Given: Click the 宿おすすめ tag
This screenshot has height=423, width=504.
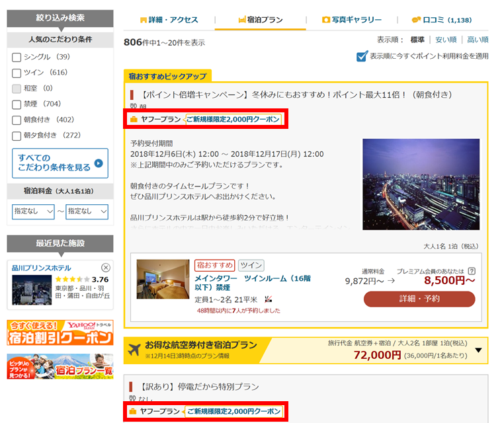Looking at the screenshot, I should point(214,265).
